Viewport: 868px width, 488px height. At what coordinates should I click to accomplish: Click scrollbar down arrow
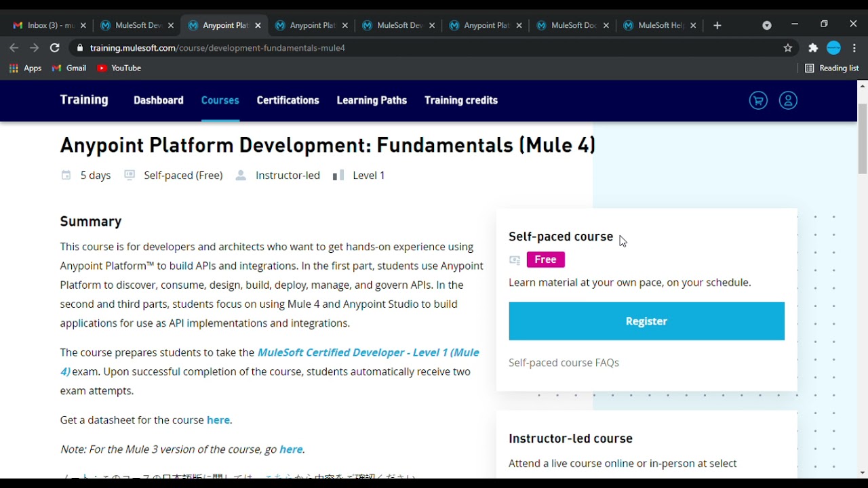863,473
